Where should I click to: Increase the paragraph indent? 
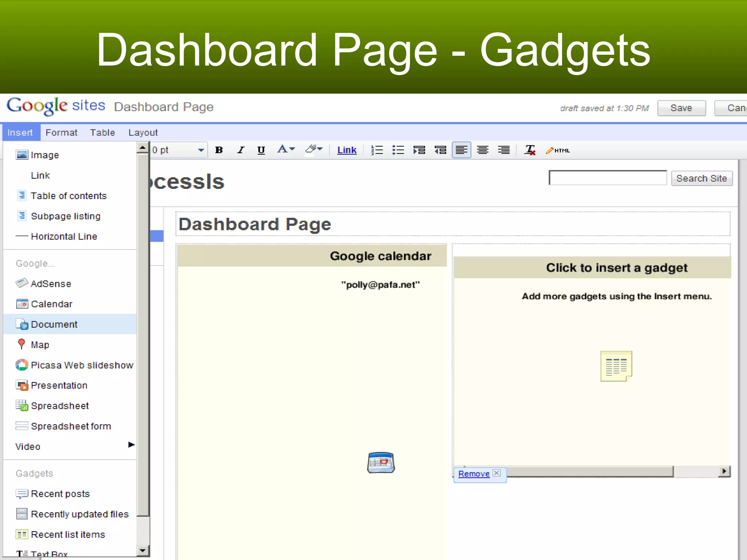[x=419, y=150]
